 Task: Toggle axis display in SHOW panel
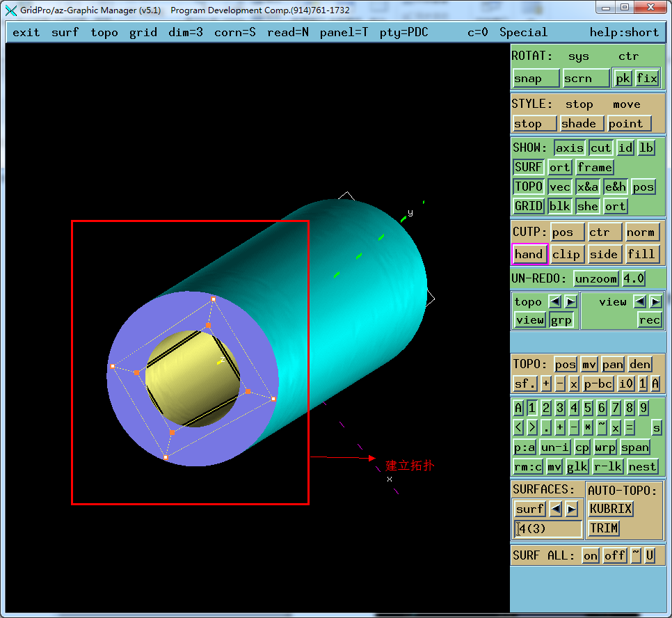click(569, 148)
